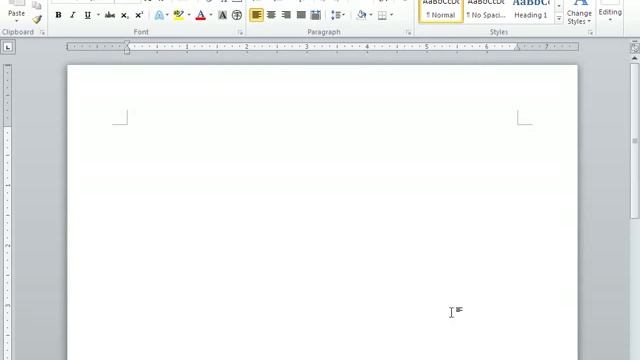
Task: Open Styles pane dialog launcher
Action: coord(590,32)
